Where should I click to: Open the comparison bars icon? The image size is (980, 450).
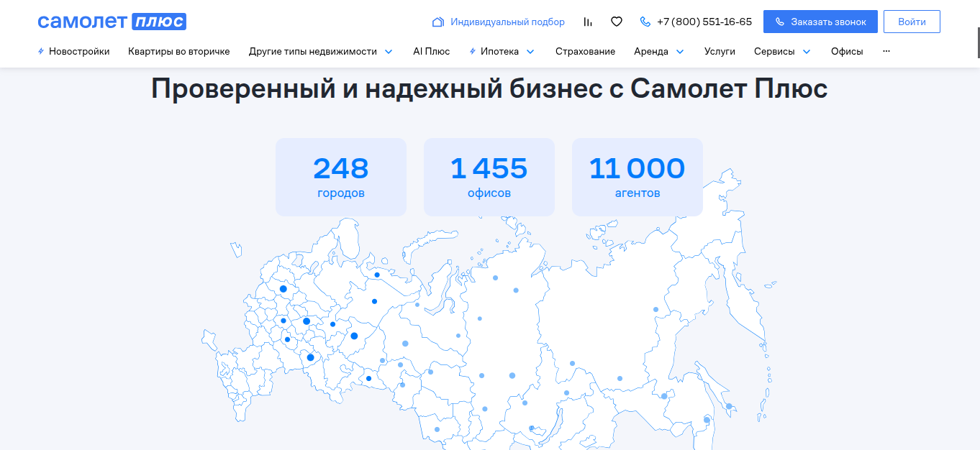[x=588, y=22]
